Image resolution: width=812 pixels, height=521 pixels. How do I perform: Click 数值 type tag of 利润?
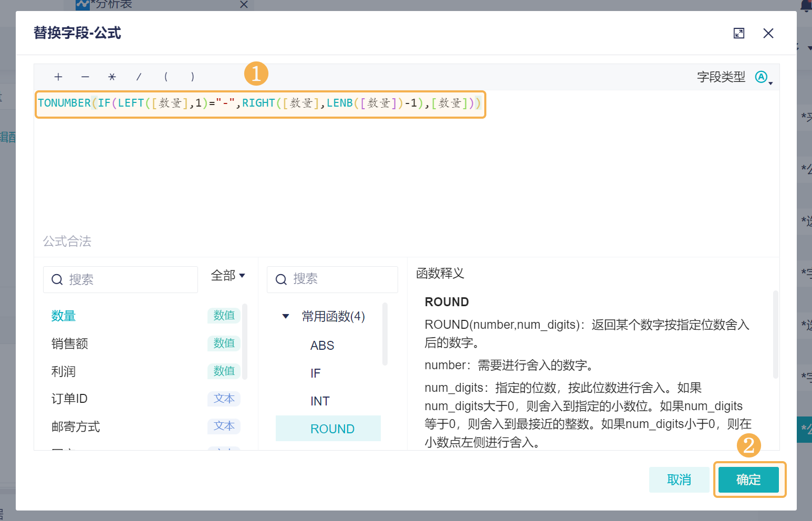224,371
